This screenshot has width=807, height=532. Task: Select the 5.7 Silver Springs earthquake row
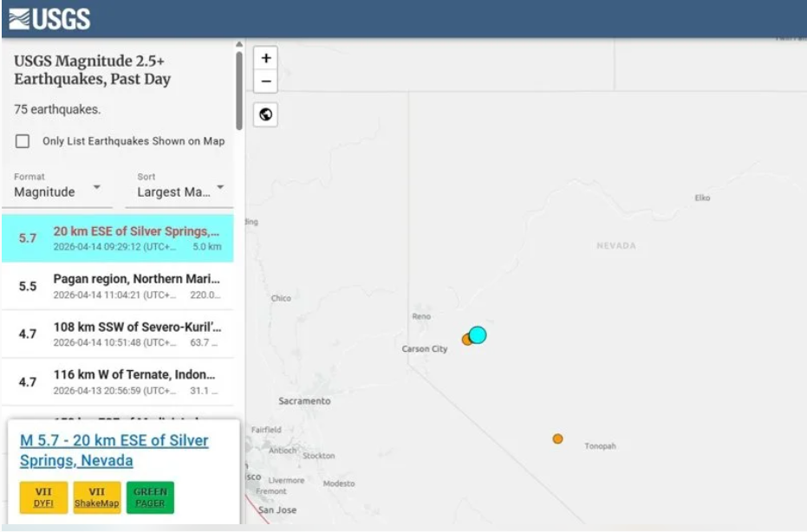118,238
